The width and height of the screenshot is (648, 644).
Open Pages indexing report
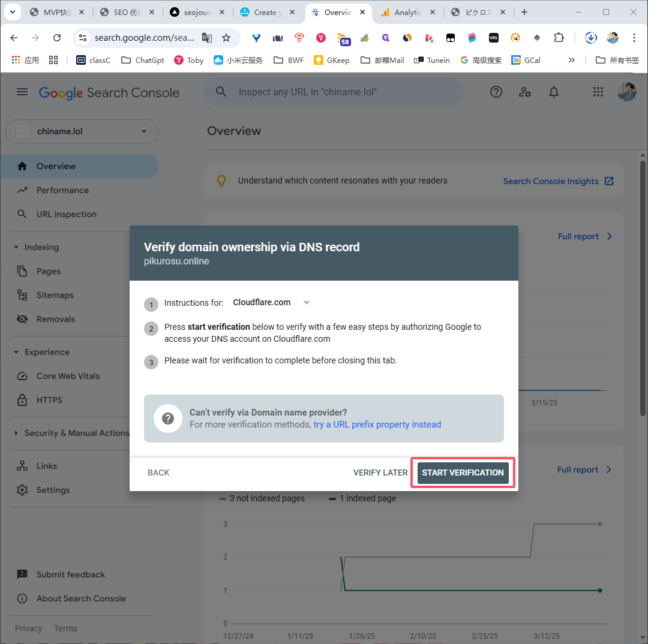point(49,271)
